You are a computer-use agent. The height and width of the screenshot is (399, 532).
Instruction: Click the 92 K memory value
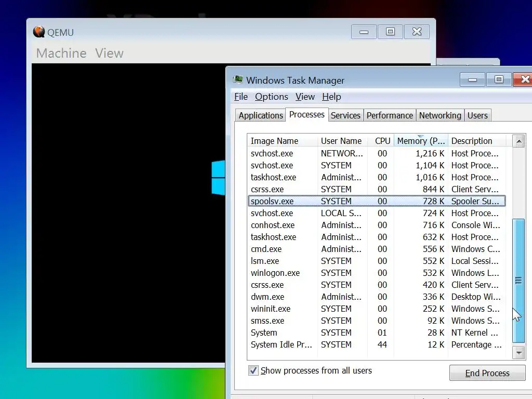(x=436, y=320)
